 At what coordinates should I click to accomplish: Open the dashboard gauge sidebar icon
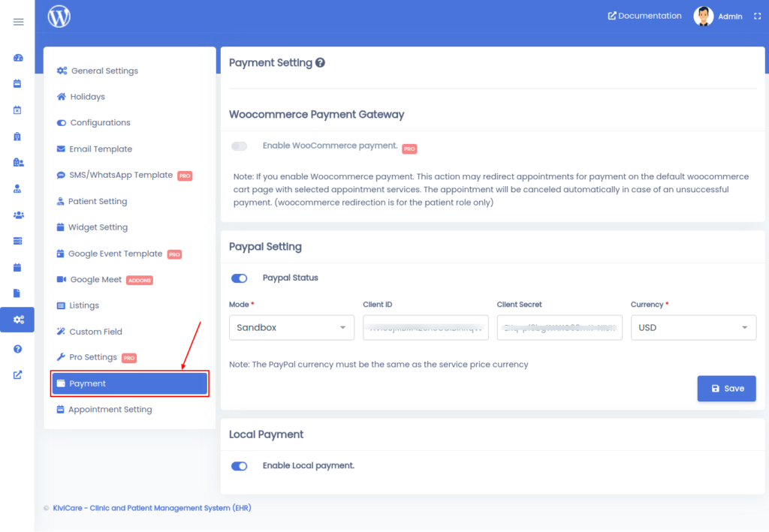(x=18, y=58)
